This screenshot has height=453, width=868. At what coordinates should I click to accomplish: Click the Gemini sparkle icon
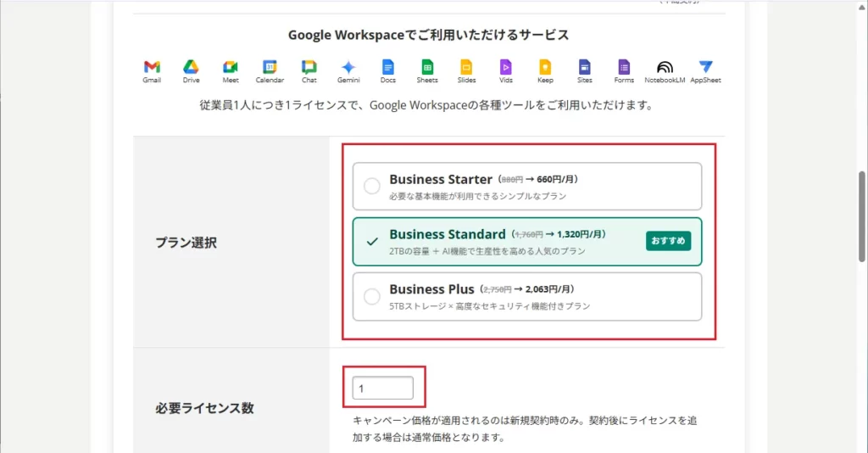tap(348, 67)
